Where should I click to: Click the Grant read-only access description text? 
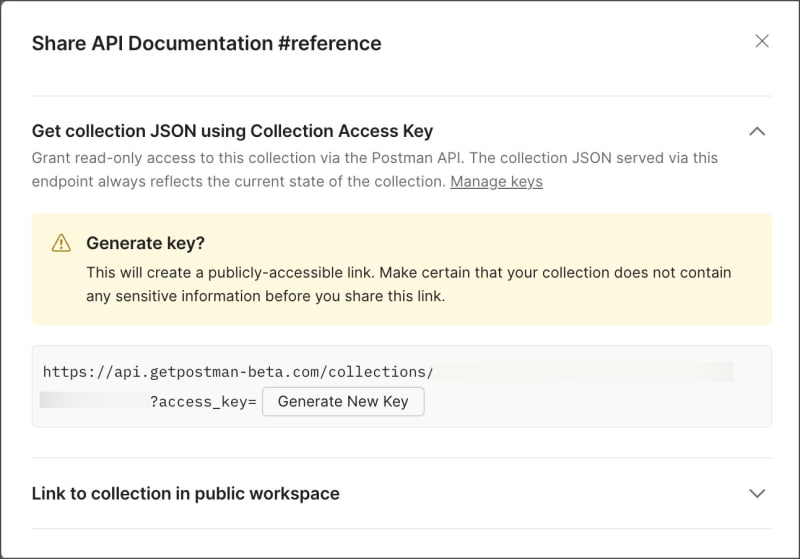tap(374, 169)
